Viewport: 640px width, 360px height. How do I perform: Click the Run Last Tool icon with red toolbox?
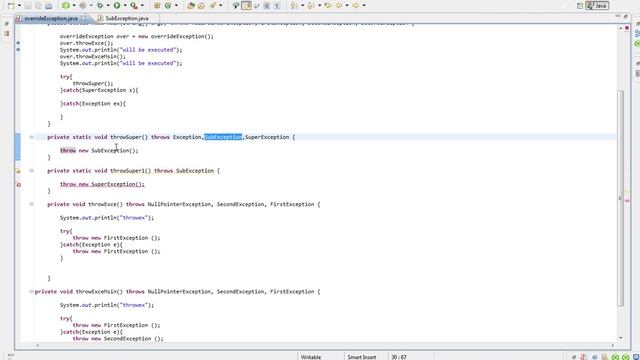pyautogui.click(x=134, y=6)
